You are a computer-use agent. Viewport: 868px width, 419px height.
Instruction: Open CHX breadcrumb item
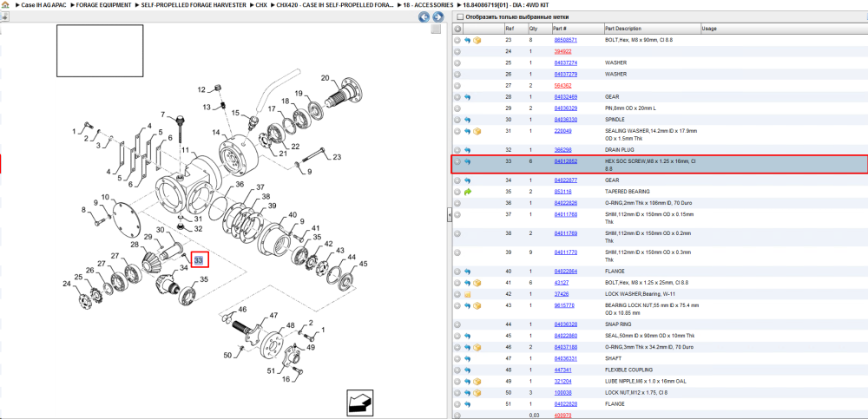261,4
